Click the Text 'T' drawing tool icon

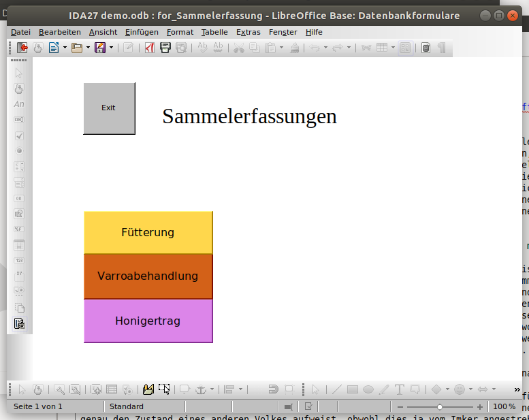[400, 389]
